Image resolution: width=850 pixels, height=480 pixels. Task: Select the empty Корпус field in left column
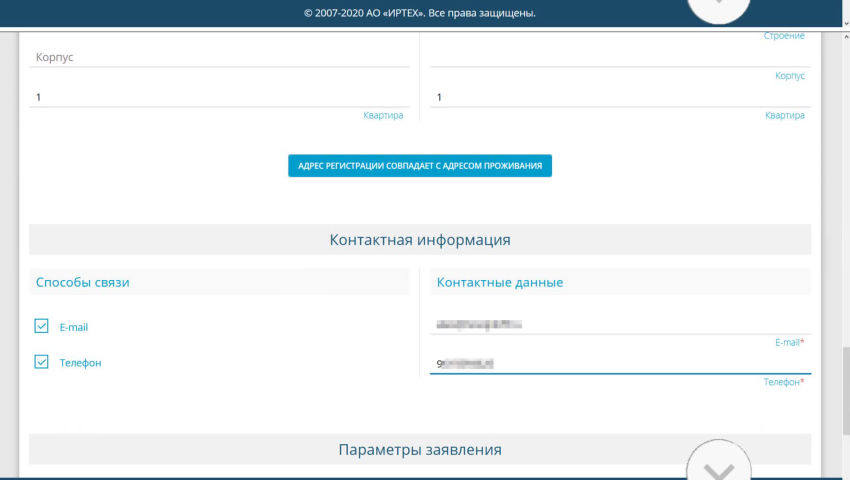[x=219, y=58]
